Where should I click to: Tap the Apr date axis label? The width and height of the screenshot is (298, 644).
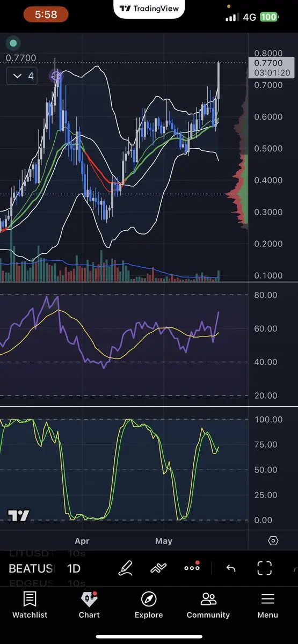tap(82, 541)
